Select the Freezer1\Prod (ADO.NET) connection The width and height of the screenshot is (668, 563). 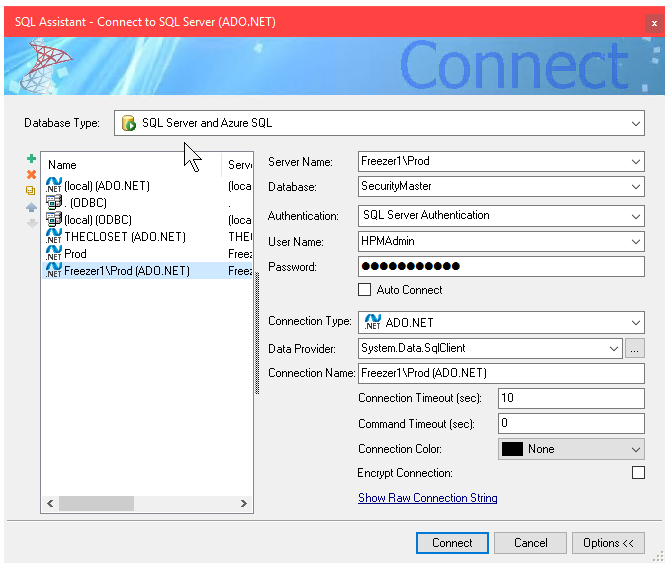(147, 271)
